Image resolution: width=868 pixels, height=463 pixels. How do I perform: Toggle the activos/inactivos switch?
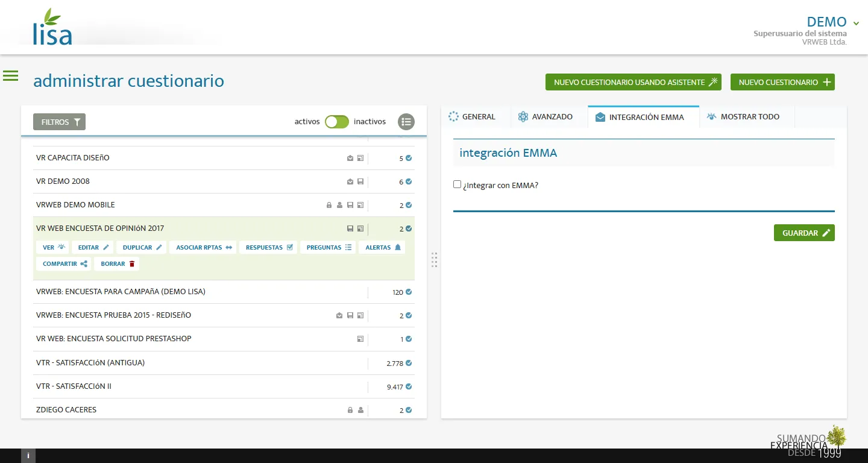337,122
